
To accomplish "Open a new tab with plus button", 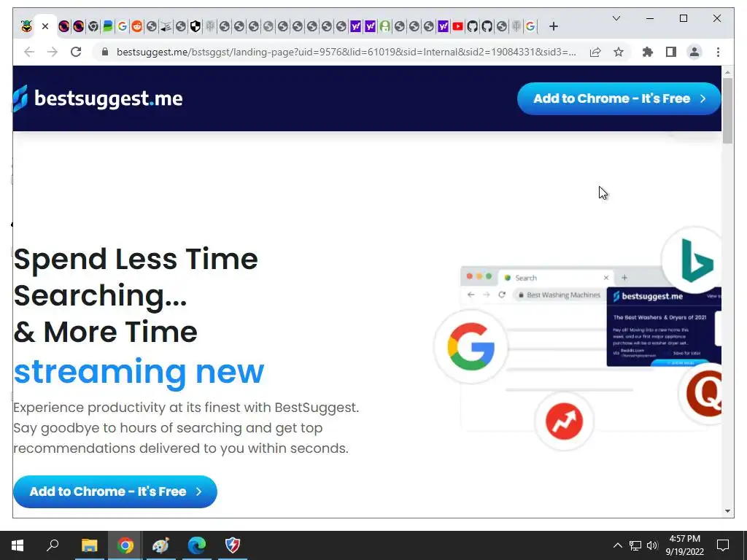I will point(553,26).
